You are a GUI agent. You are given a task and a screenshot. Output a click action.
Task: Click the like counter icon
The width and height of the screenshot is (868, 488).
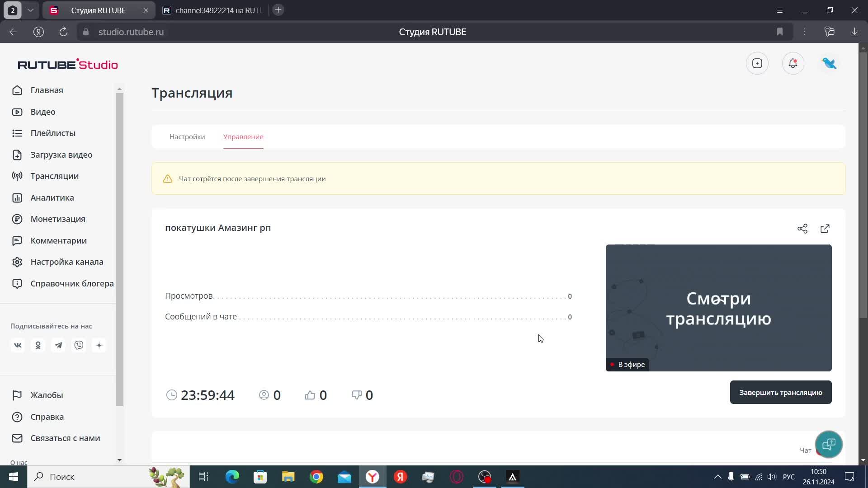[310, 395]
